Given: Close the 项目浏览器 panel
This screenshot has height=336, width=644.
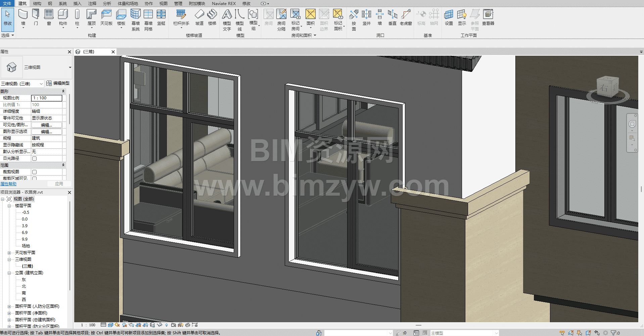Looking at the screenshot, I should click(70, 192).
